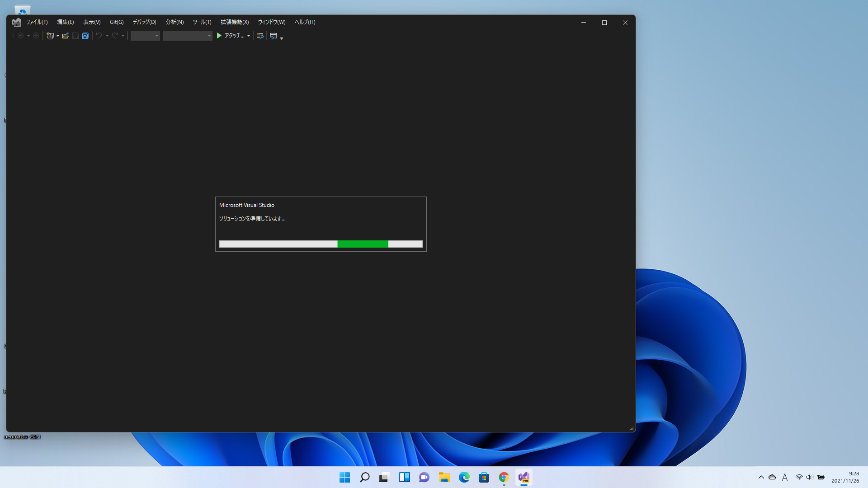The image size is (868, 488).
Task: Click the green solution loading progress bar
Action: point(363,244)
